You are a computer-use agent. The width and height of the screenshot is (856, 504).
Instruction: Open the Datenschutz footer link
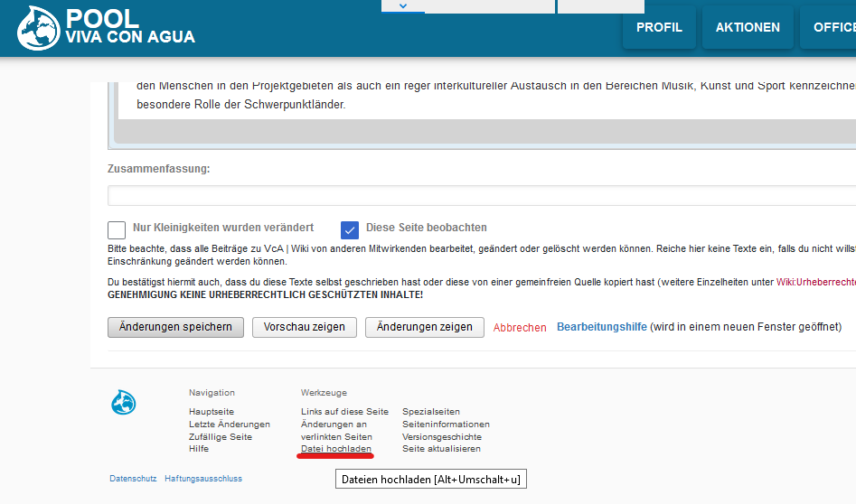pos(133,479)
